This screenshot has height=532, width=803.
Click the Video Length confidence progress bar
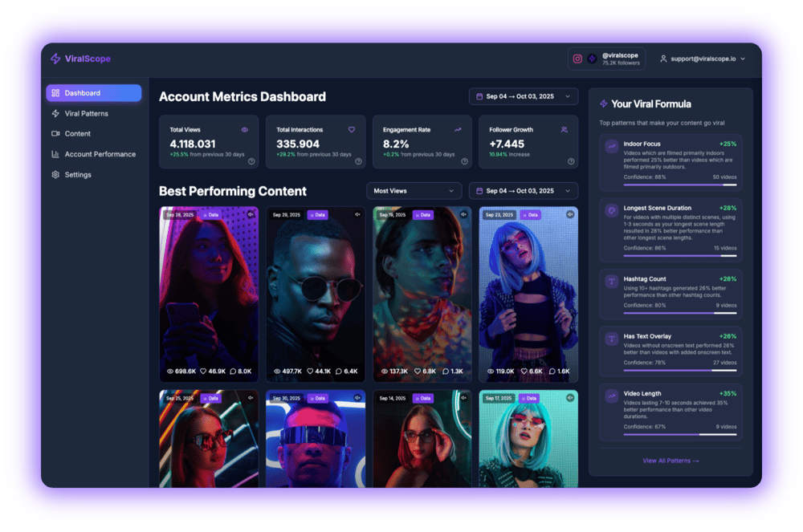pos(679,434)
